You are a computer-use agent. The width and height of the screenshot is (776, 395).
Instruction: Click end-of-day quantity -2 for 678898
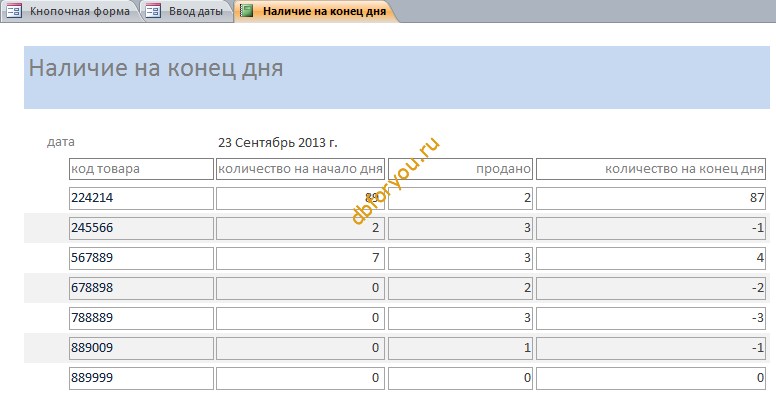tap(651, 288)
